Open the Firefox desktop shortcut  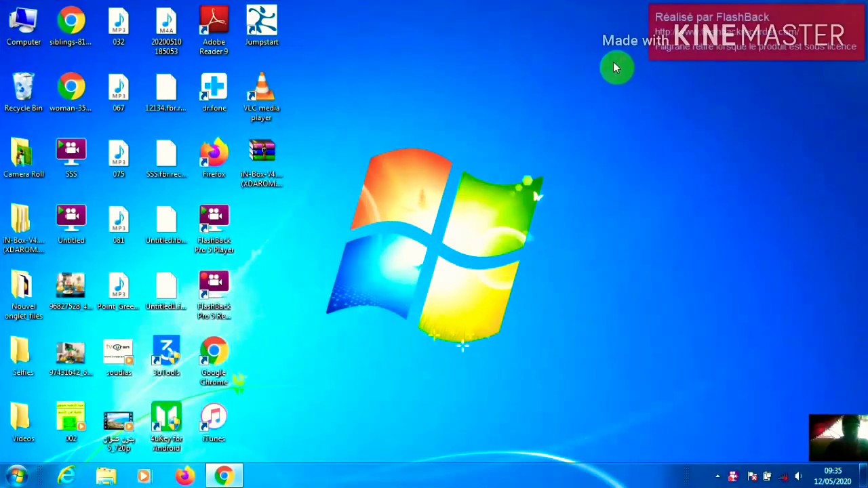coord(214,159)
